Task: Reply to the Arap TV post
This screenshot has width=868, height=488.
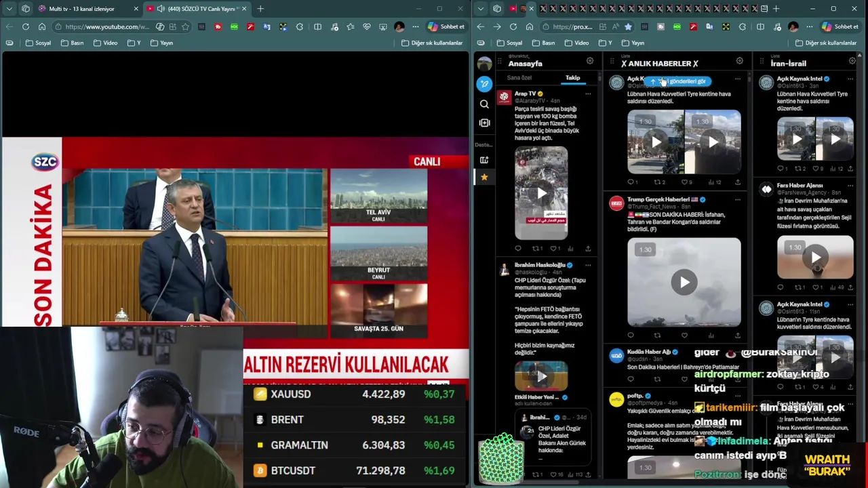Action: pyautogui.click(x=518, y=248)
